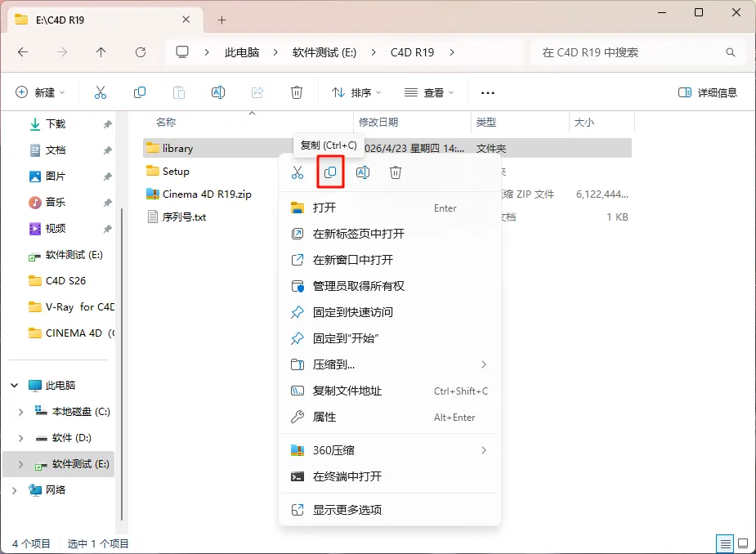Click the Rename icon in context menu
Screen dimensions: 756x554
pyautogui.click(x=363, y=172)
